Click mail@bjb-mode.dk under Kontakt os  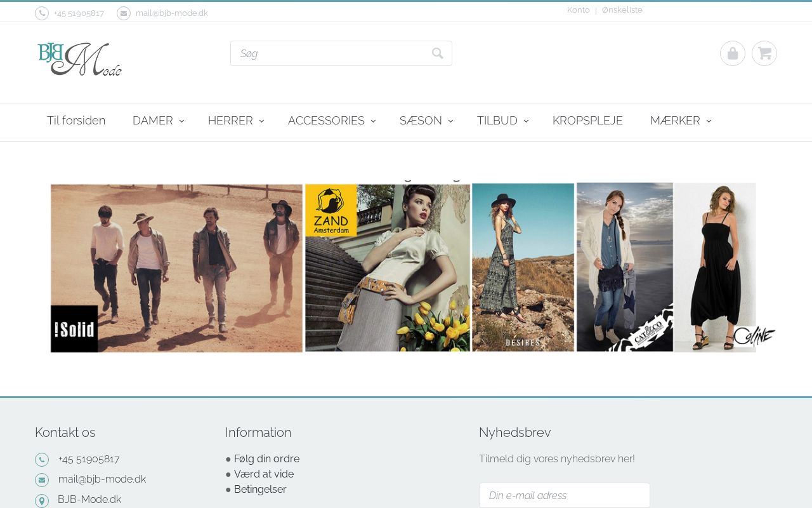pyautogui.click(x=102, y=479)
